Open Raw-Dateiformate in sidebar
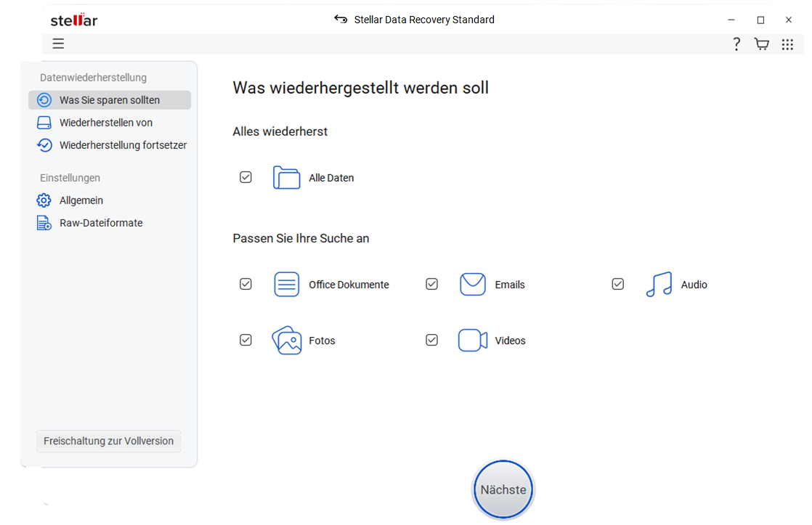 point(101,223)
